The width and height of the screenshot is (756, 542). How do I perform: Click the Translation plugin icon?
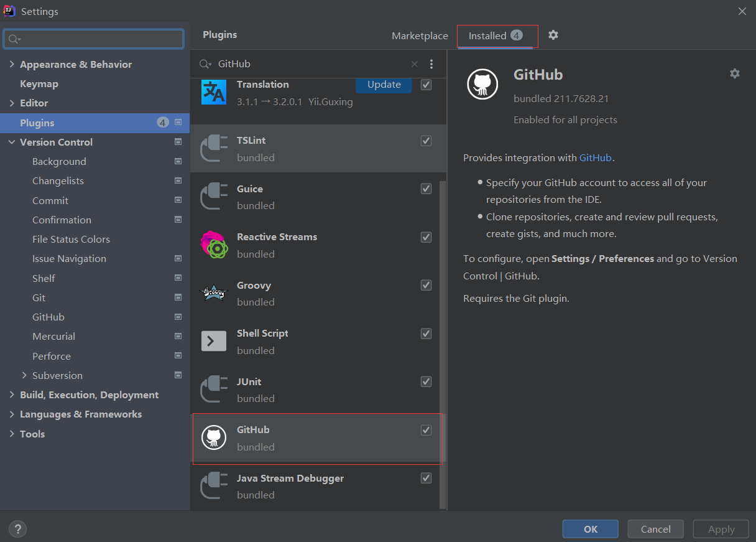(214, 92)
